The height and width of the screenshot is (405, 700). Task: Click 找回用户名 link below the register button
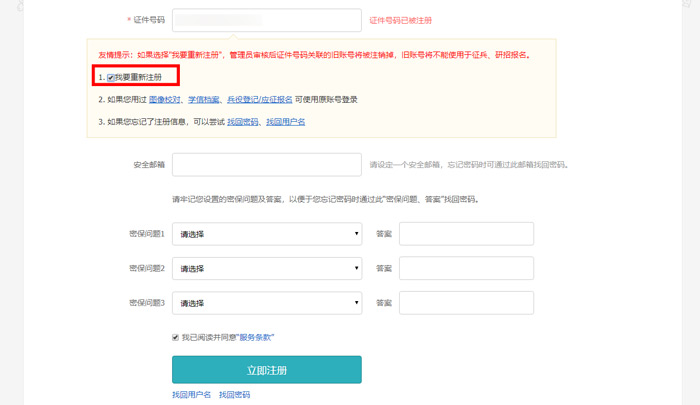click(x=192, y=395)
